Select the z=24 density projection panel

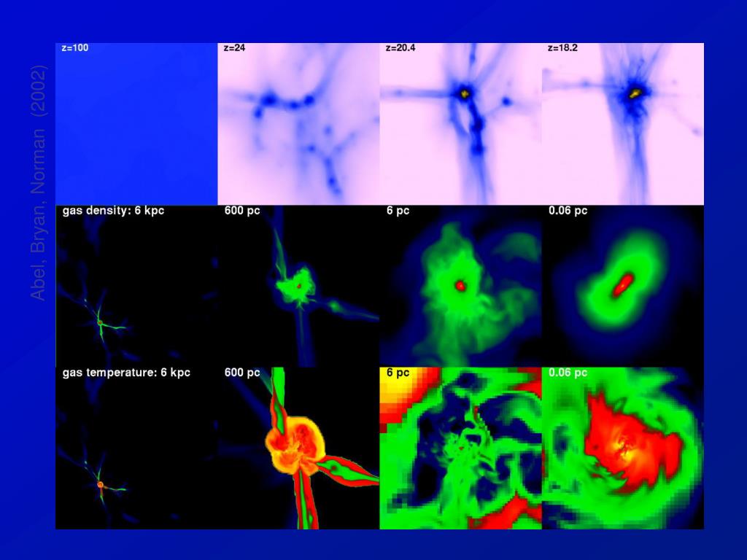point(298,124)
